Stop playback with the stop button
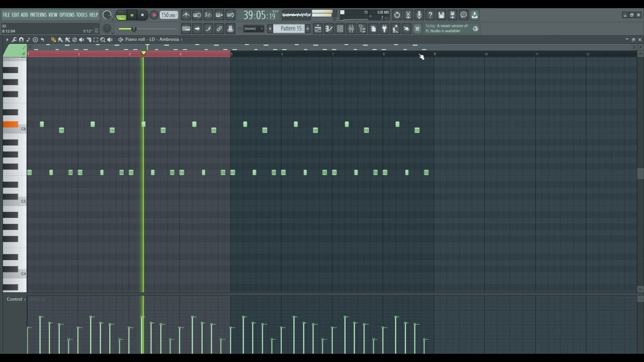Screen dimensions: 644x362 (142, 15)
